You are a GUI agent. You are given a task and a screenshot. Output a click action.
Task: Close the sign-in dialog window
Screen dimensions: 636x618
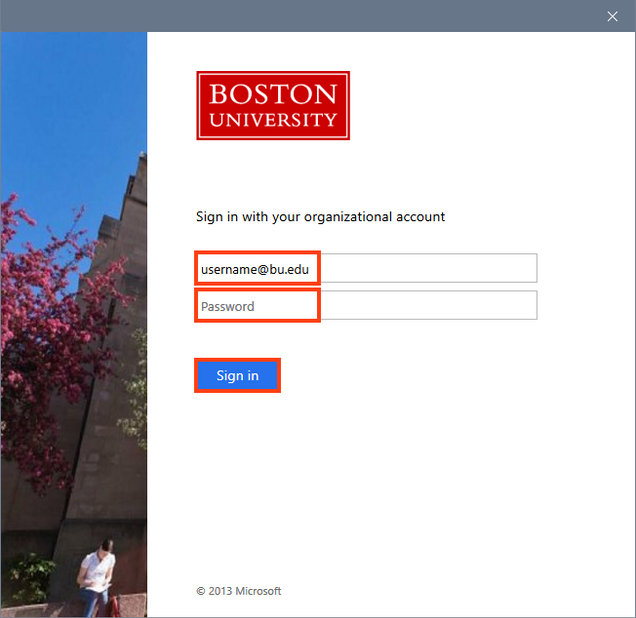point(612,16)
